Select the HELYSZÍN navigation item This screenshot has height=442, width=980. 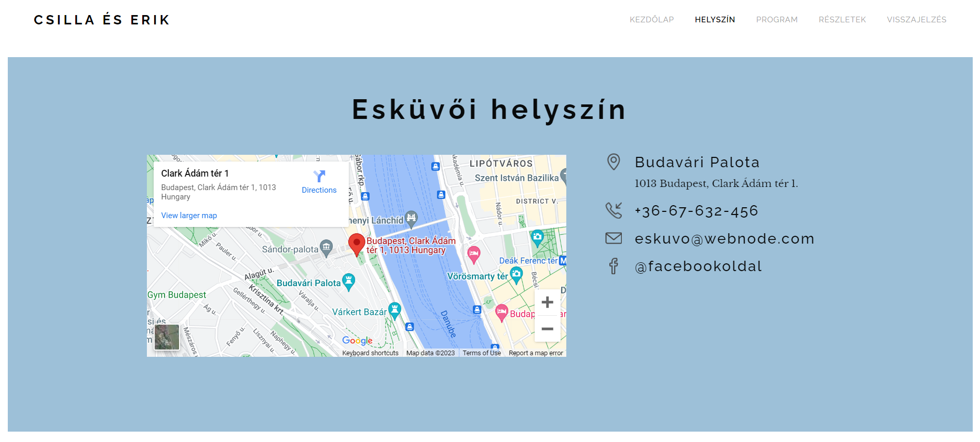pyautogui.click(x=715, y=20)
